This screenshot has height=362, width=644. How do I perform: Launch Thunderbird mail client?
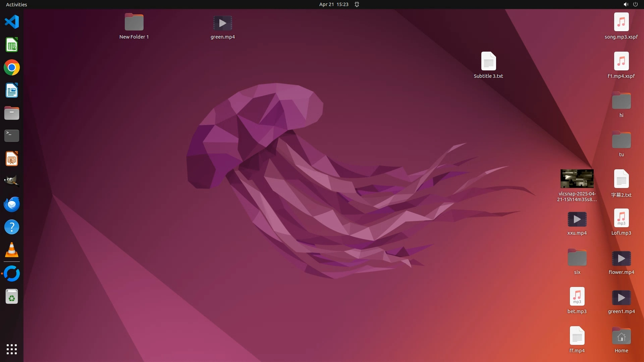[x=12, y=204]
